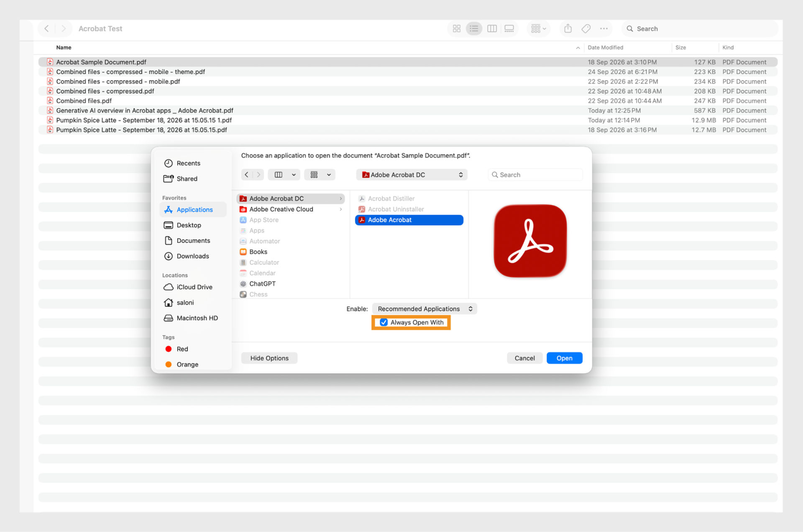Click the dialog forward arrow

[258, 175]
